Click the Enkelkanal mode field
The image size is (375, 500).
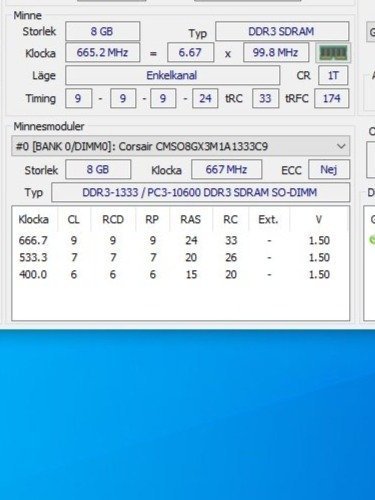pos(172,75)
